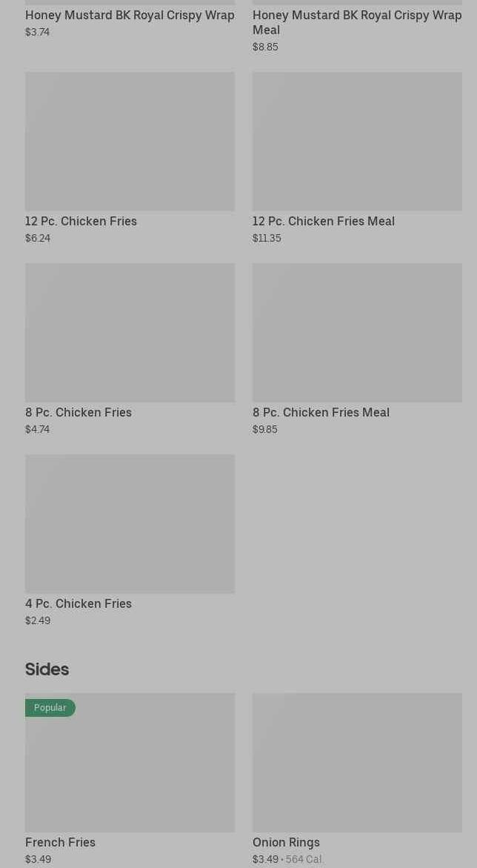Click the 564 Cal label

[304, 859]
